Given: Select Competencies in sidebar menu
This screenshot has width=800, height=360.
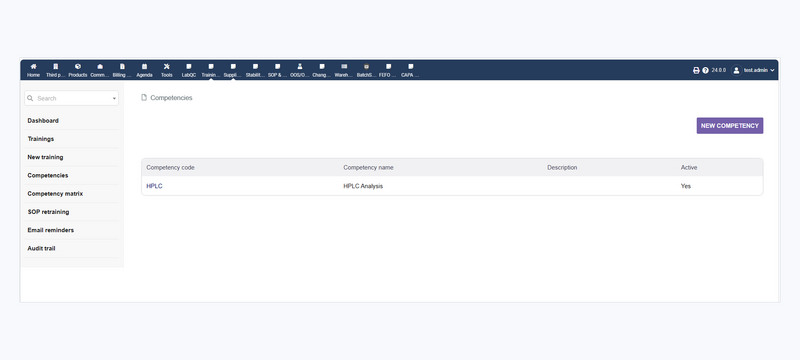Looking at the screenshot, I should (x=48, y=175).
